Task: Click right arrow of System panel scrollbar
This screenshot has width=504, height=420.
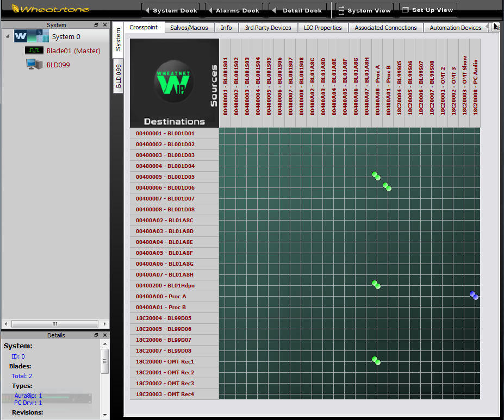Action: click(x=104, y=324)
